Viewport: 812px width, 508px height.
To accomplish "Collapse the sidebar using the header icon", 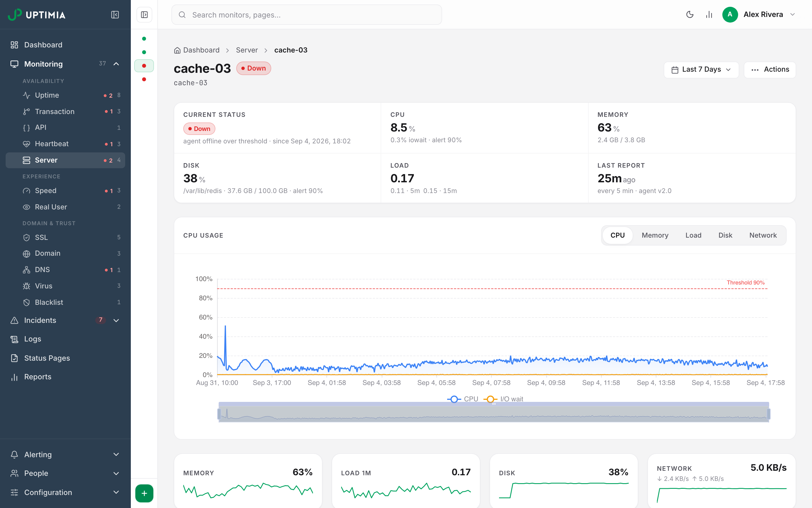I will point(115,15).
